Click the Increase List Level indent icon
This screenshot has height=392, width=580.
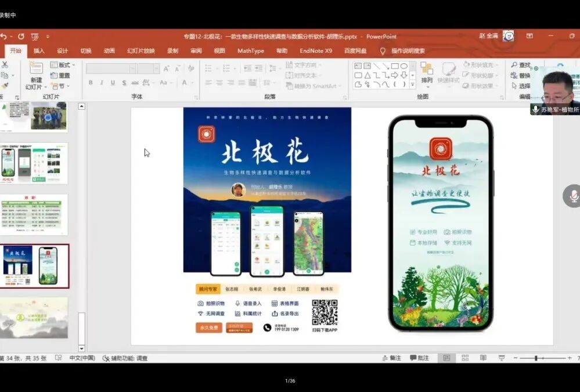tap(259, 68)
